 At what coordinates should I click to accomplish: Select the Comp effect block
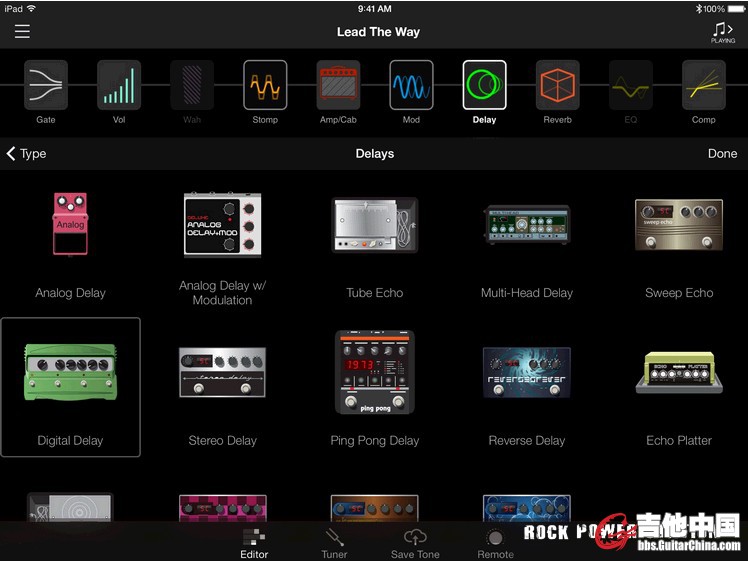pos(704,85)
